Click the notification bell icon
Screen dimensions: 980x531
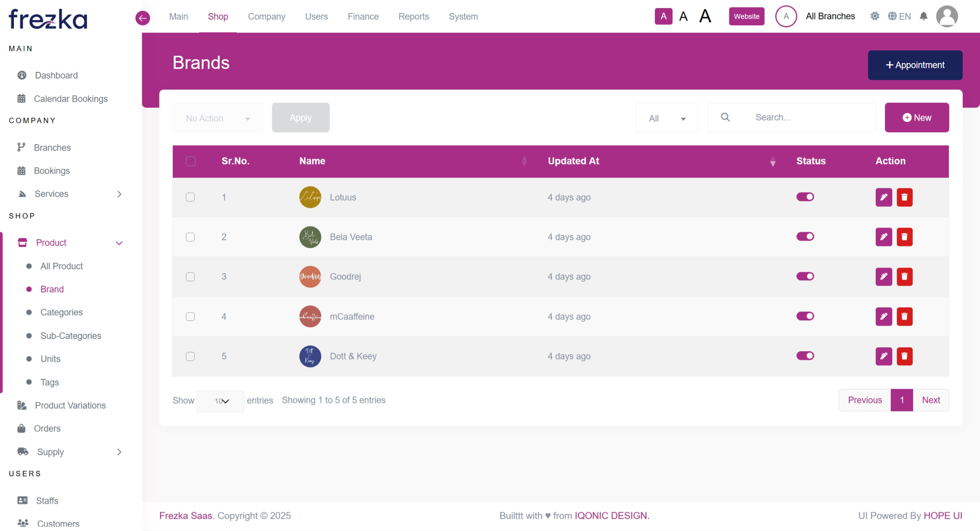point(923,16)
